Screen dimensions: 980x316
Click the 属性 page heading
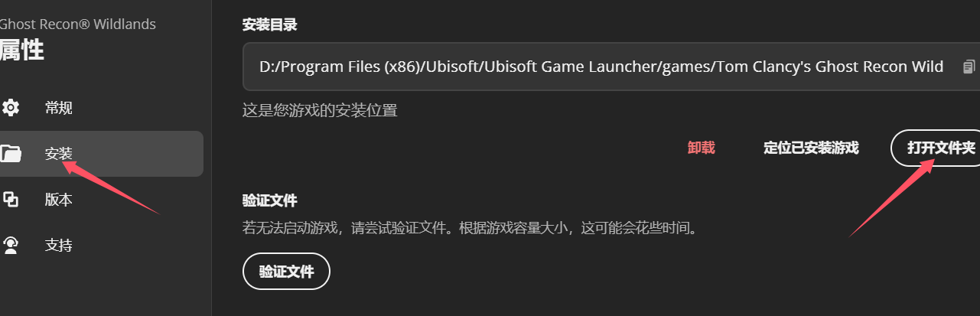pyautogui.click(x=21, y=50)
